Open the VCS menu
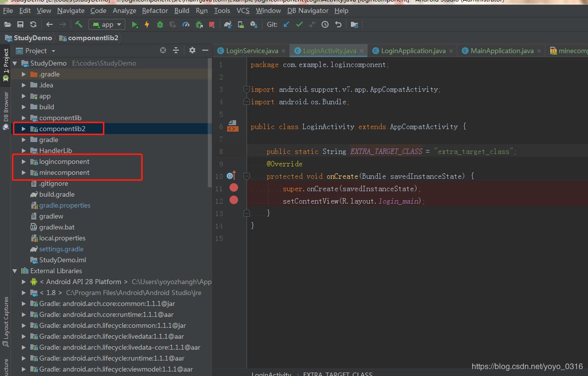588x376 pixels. click(243, 10)
